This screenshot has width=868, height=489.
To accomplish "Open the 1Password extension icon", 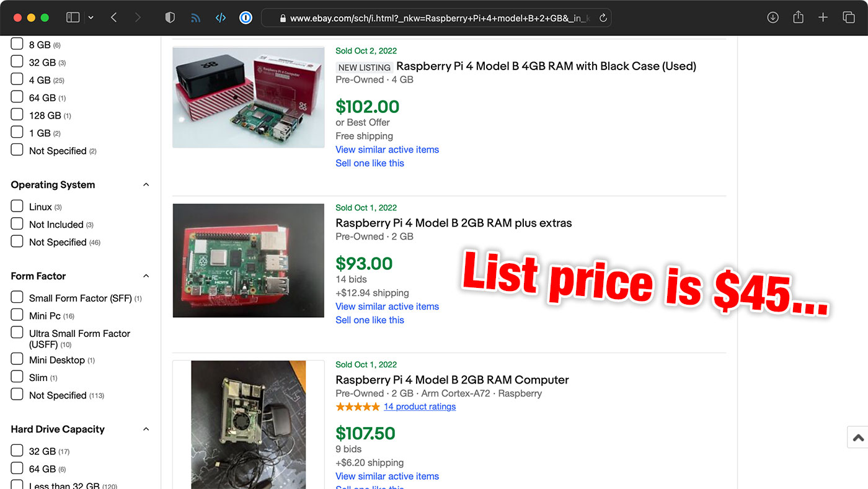I will click(x=246, y=17).
